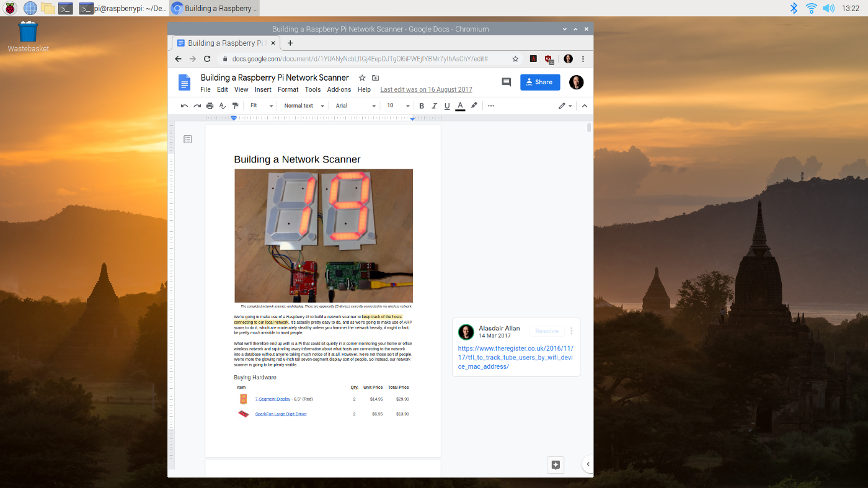Click the move to folder icon
Viewport: 868px width, 488px height.
point(375,78)
